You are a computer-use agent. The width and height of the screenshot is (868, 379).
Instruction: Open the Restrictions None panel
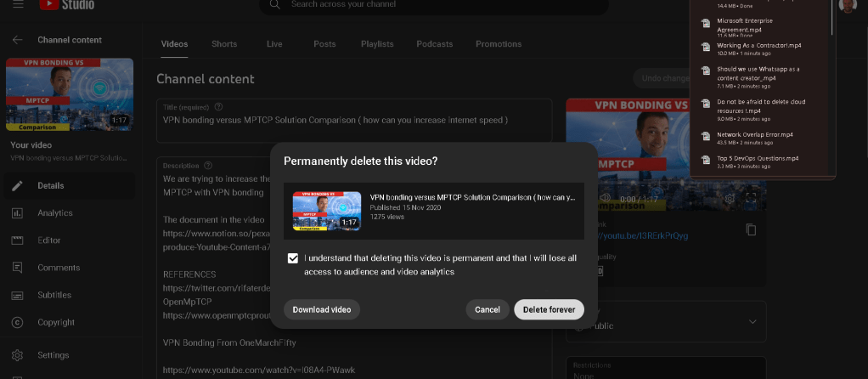point(666,369)
